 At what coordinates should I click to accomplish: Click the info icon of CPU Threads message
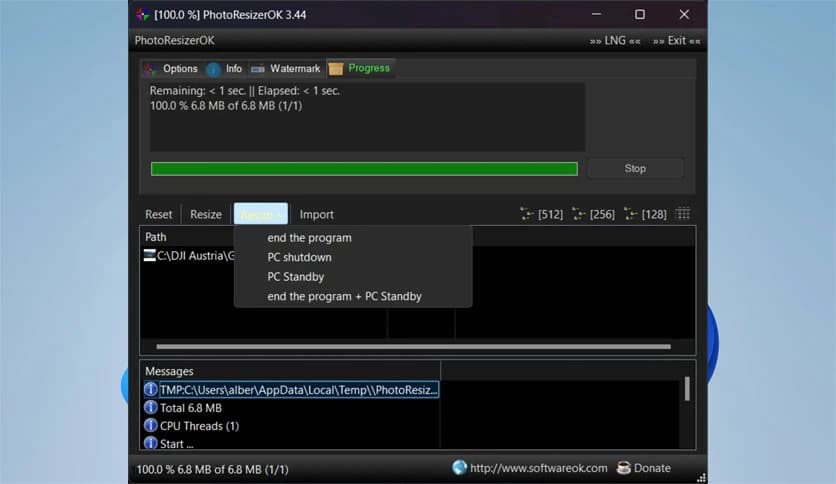click(151, 425)
